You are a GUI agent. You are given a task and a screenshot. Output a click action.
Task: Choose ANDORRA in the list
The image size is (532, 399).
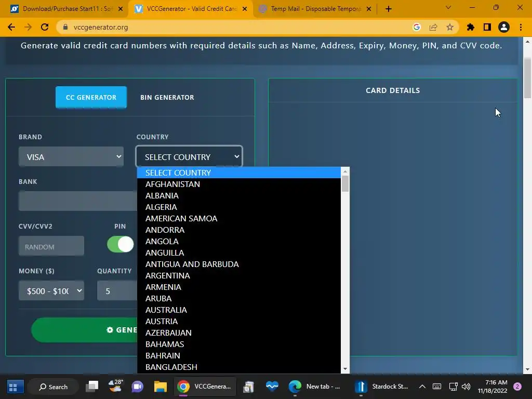[239, 230]
